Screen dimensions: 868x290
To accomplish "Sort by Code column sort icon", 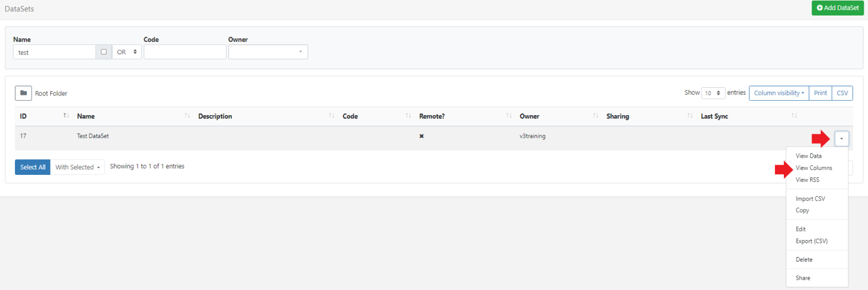I will coord(408,116).
